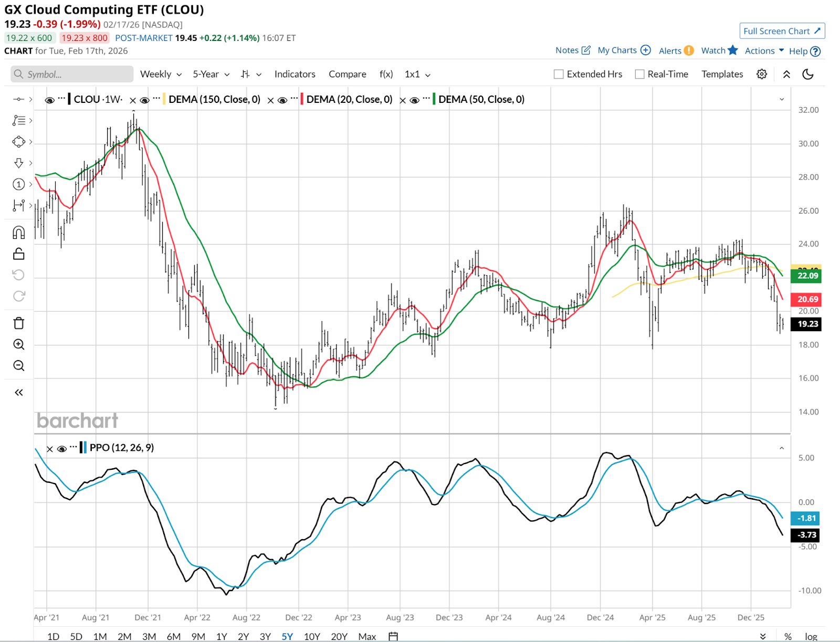Expand the trend line tool submenu arrow
Image resolution: width=840 pixels, height=642 pixels.
(x=31, y=99)
